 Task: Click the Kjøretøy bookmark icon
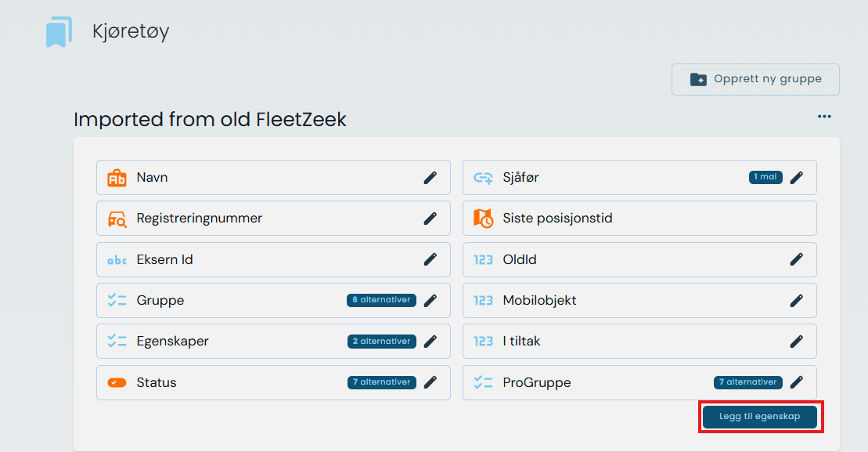click(x=59, y=32)
